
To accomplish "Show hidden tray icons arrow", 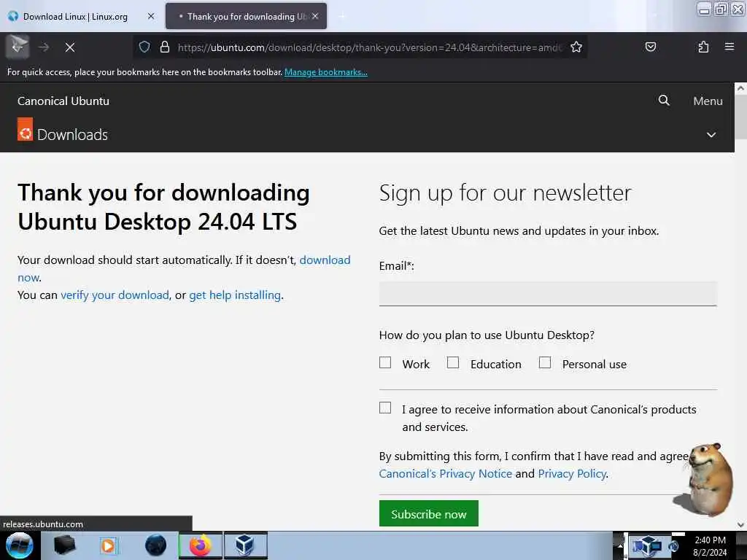I will pos(620,545).
